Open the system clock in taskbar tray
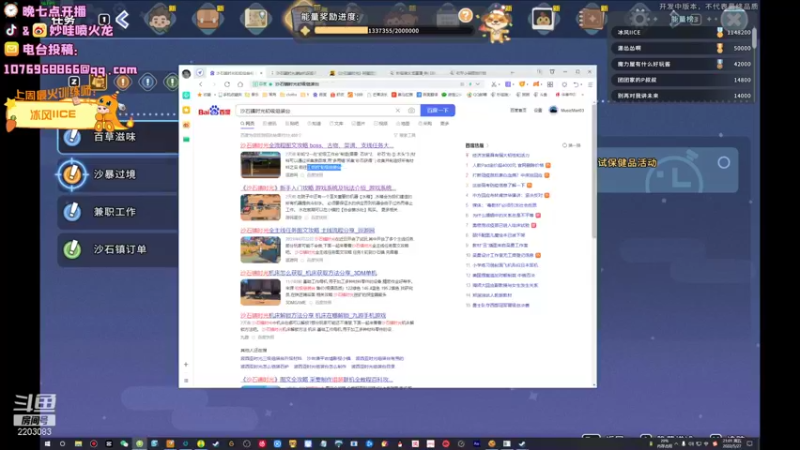 731,444
